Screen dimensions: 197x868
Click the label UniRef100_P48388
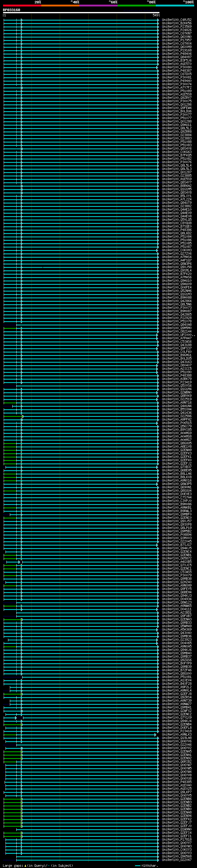pyautogui.click(x=176, y=375)
